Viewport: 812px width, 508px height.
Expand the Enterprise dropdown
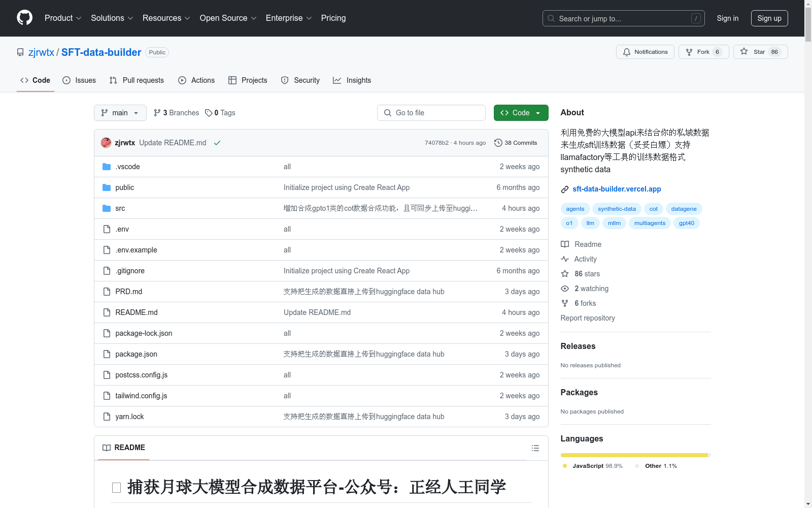coord(289,18)
